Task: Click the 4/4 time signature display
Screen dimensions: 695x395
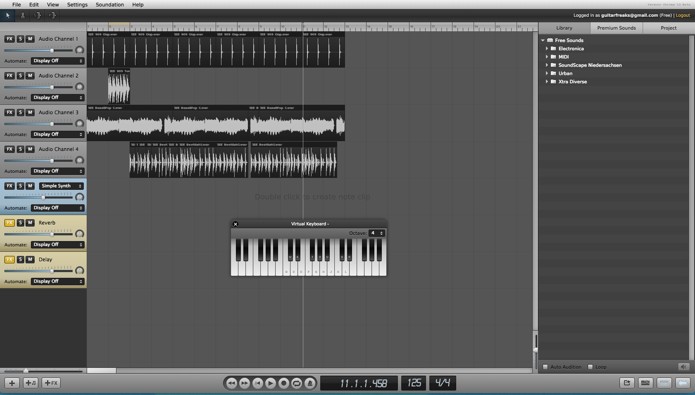Action: pyautogui.click(x=442, y=383)
